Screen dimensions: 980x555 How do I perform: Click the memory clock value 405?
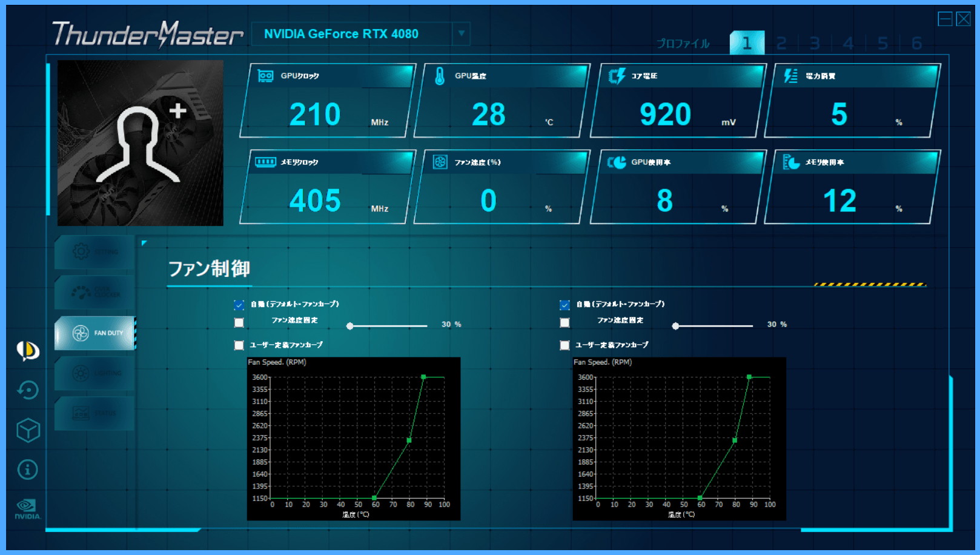click(315, 201)
